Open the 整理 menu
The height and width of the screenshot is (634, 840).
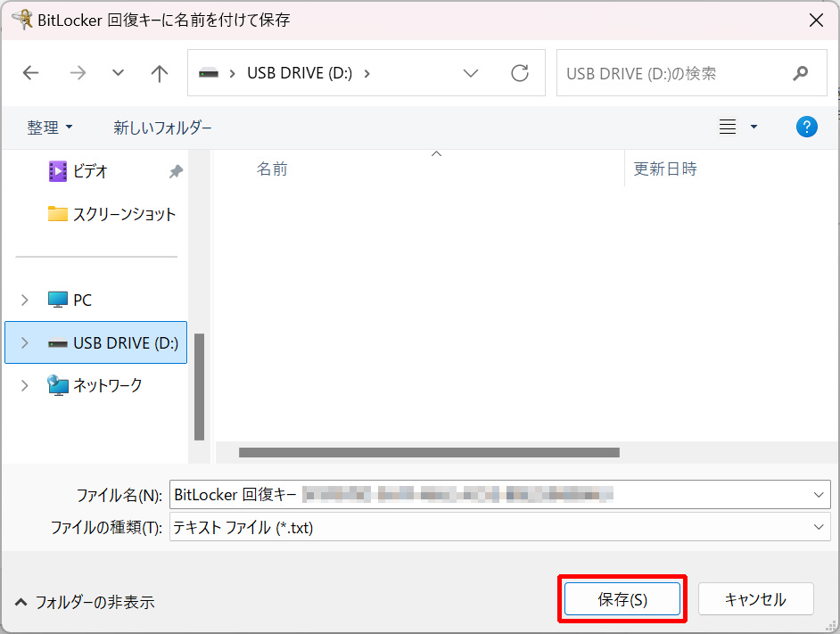(x=49, y=127)
